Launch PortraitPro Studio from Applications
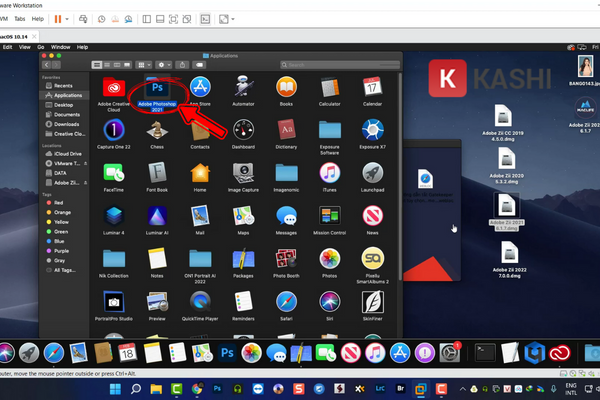The width and height of the screenshot is (600, 400). pyautogui.click(x=113, y=302)
